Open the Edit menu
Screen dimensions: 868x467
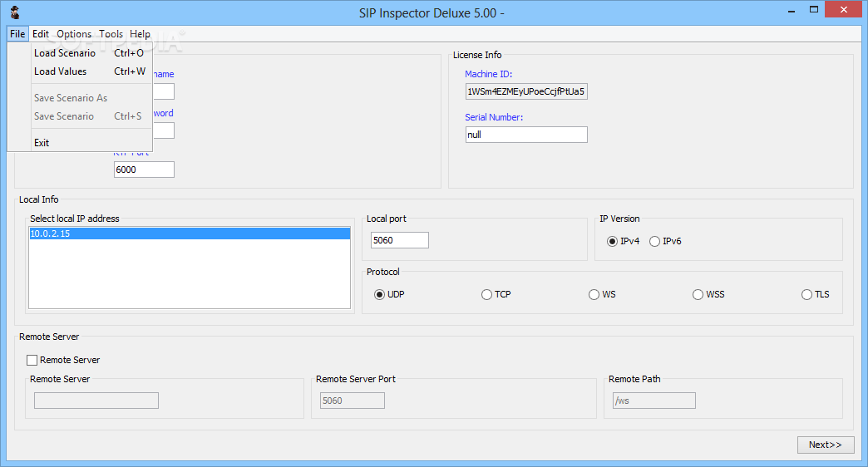pos(41,34)
